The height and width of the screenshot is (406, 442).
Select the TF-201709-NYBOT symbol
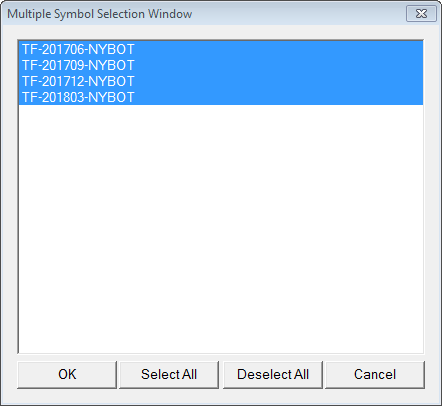(x=221, y=65)
